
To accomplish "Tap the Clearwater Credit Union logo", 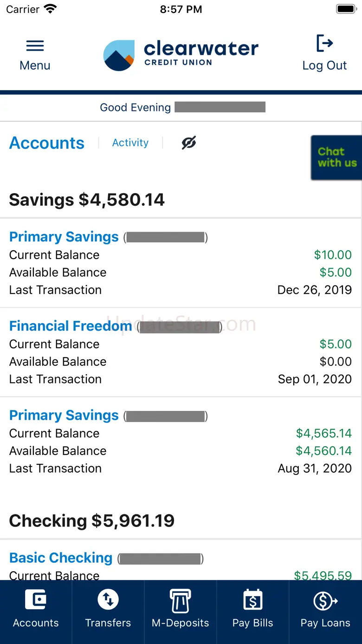I will [x=181, y=55].
